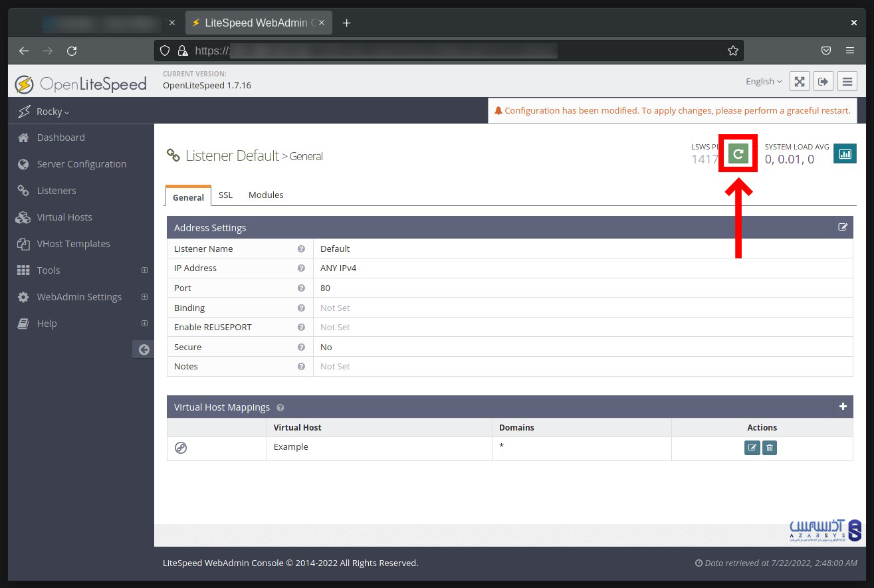Image resolution: width=874 pixels, height=588 pixels.
Task: Go back in browser history
Action: pos(24,50)
